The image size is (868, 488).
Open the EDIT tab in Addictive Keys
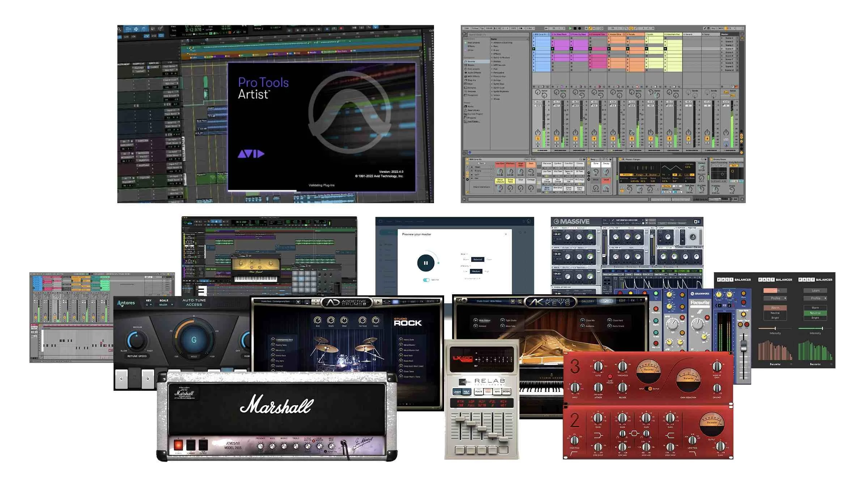pyautogui.click(x=622, y=301)
